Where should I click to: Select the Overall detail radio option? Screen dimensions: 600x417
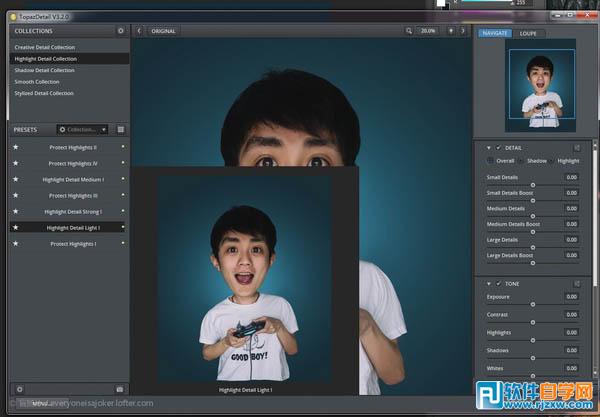(490, 160)
